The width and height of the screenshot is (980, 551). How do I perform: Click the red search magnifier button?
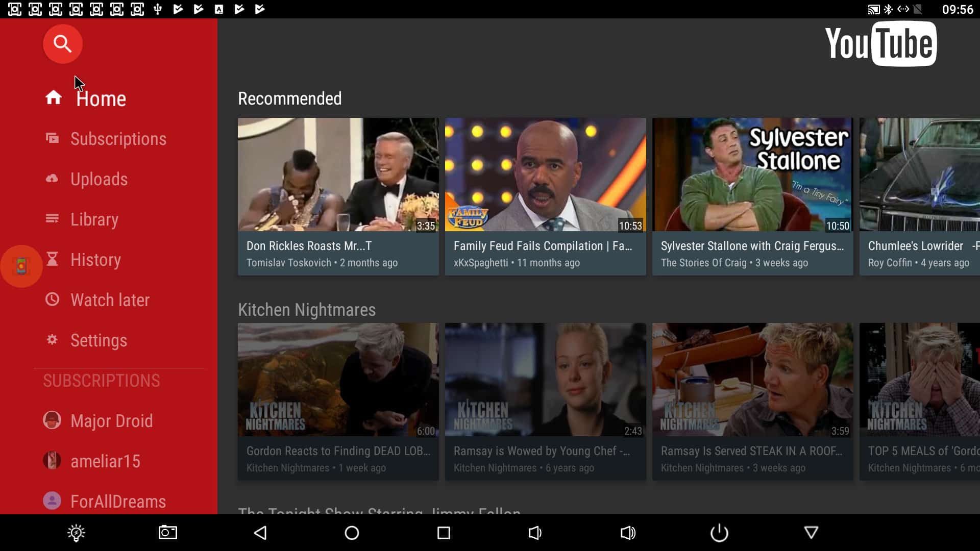tap(62, 44)
